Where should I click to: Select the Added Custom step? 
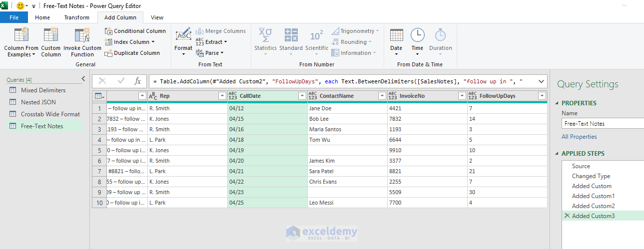tap(592, 186)
